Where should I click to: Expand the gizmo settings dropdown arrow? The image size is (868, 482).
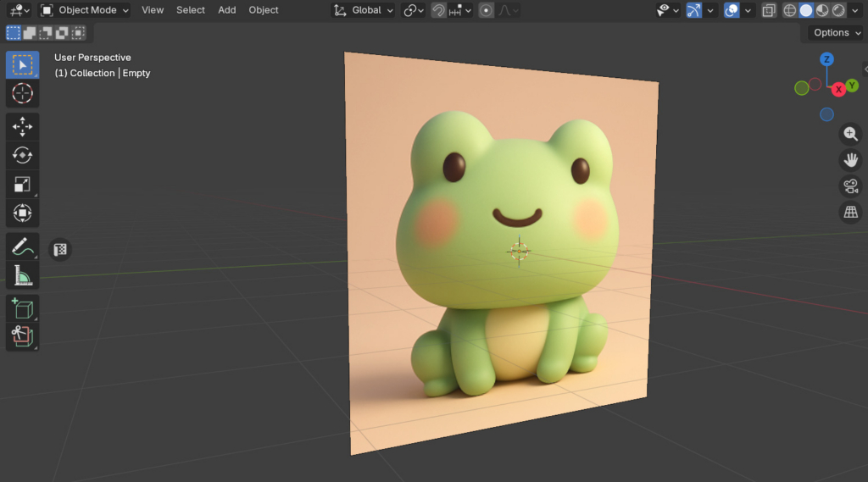pyautogui.click(x=710, y=10)
